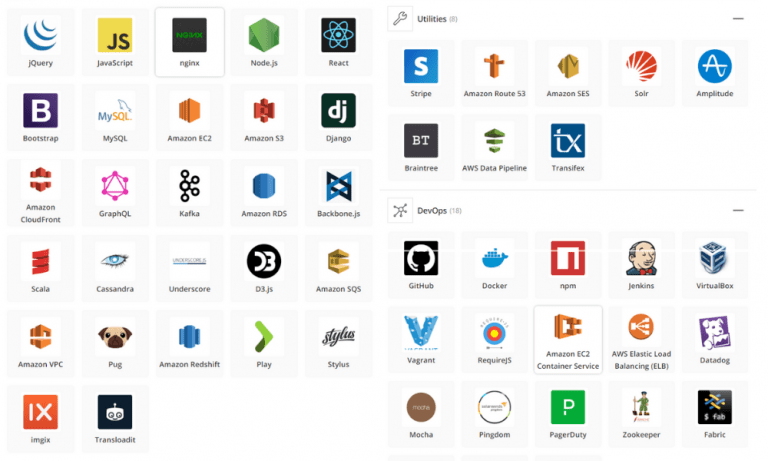
Task: Click the DevOps section icon
Action: [400, 211]
